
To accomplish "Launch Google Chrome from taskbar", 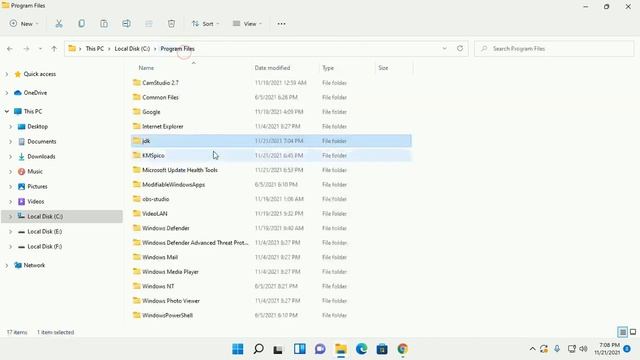I will [x=402, y=349].
